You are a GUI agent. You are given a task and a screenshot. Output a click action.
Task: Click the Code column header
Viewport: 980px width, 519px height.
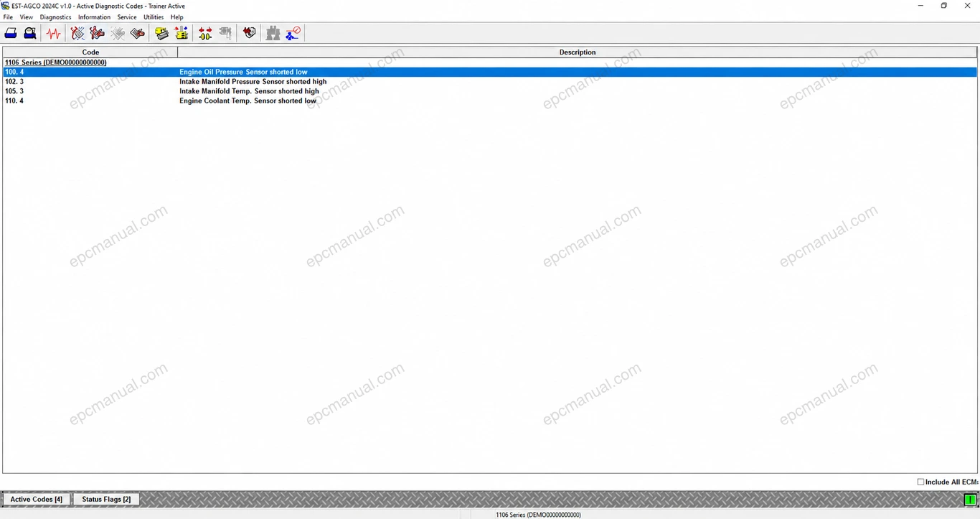90,52
